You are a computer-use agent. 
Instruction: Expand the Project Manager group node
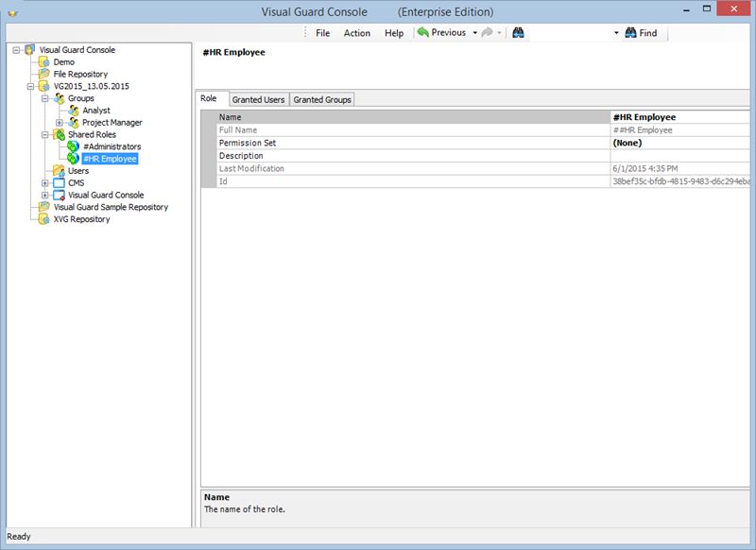point(60,123)
